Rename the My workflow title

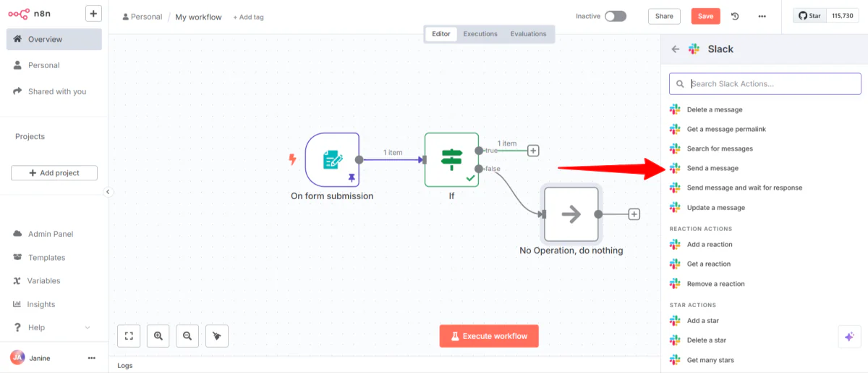pyautogui.click(x=198, y=17)
